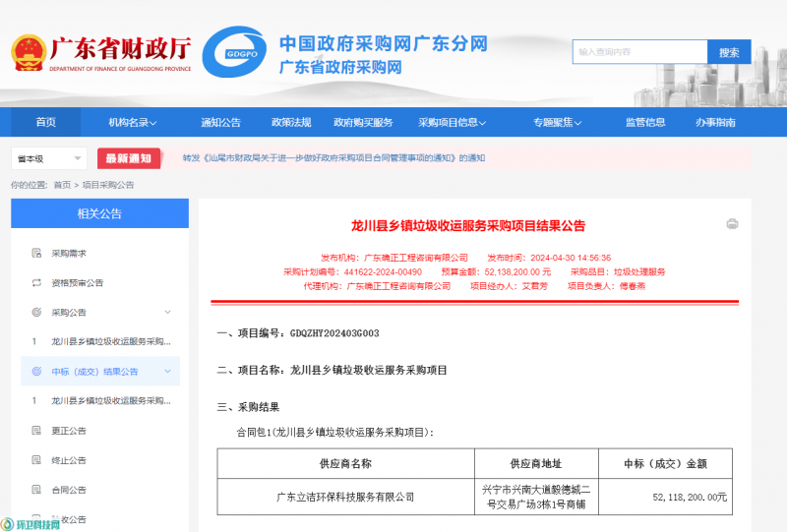Click the 终止公告 list icon

coord(36,460)
